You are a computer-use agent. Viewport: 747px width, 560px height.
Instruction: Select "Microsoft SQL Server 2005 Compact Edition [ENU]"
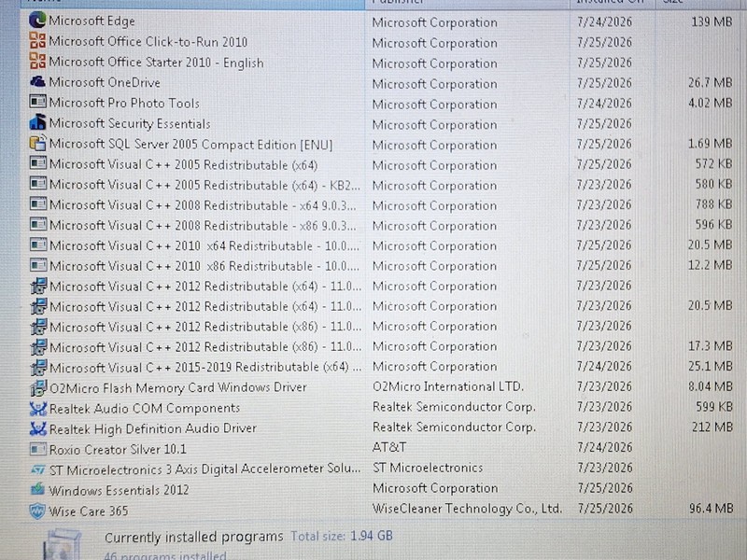point(191,144)
